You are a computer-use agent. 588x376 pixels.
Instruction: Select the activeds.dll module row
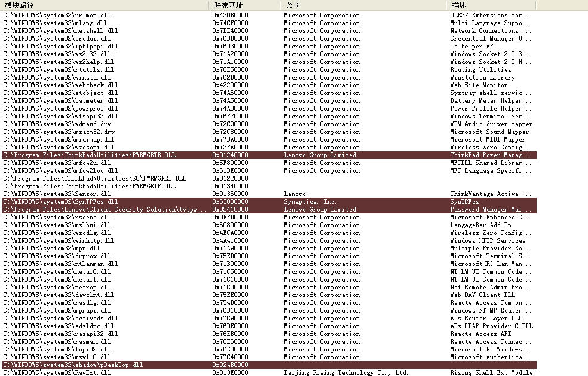269,318
